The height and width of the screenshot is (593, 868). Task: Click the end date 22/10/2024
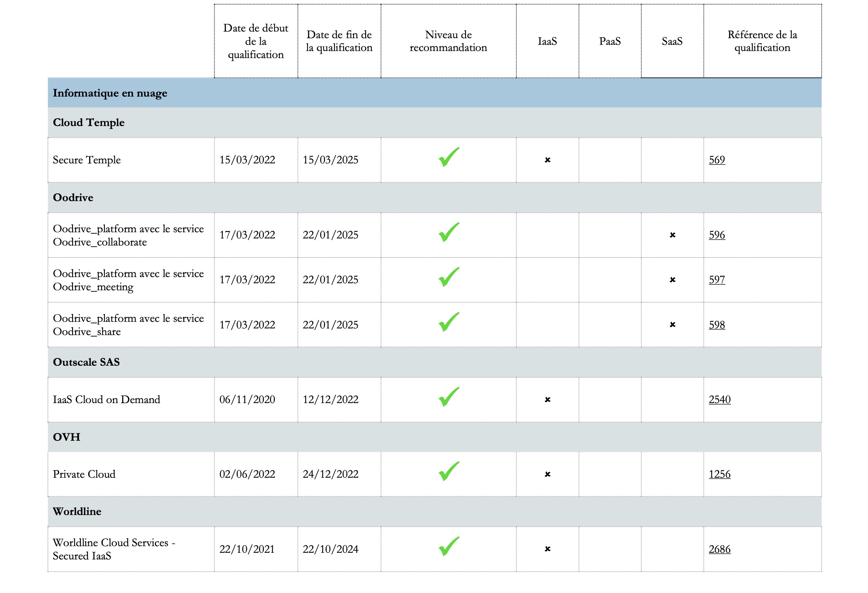pos(331,549)
